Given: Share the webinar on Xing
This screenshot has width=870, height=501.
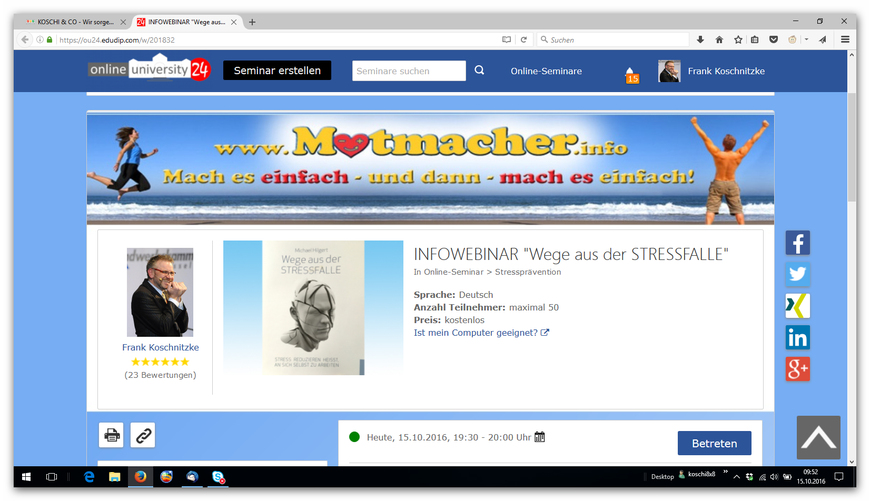Looking at the screenshot, I should (x=797, y=306).
